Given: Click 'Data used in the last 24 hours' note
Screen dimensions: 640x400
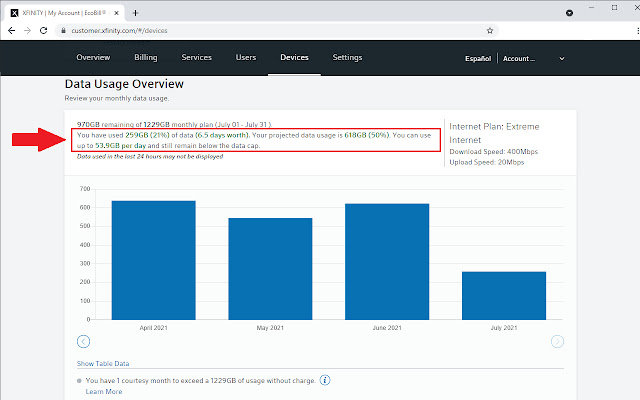Looking at the screenshot, I should click(150, 156).
